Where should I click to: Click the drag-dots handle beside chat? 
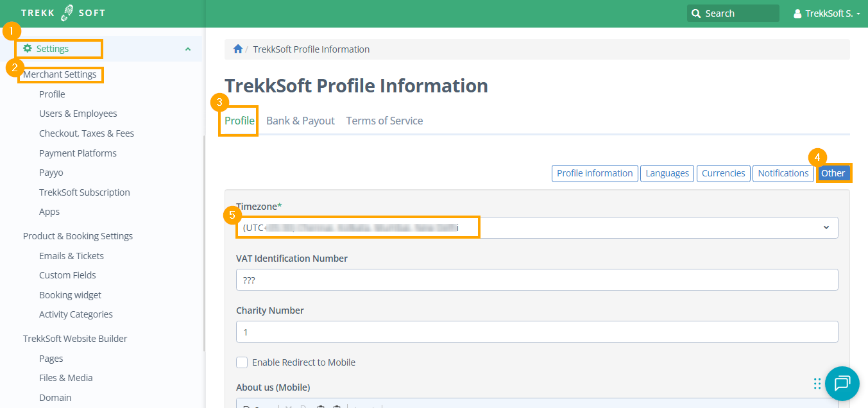point(817,384)
